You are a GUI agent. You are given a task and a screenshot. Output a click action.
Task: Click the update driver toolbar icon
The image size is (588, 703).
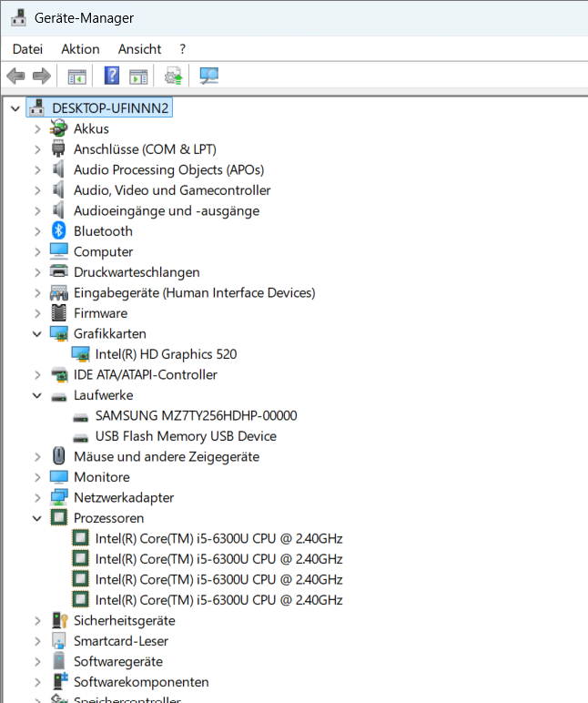pos(173,76)
